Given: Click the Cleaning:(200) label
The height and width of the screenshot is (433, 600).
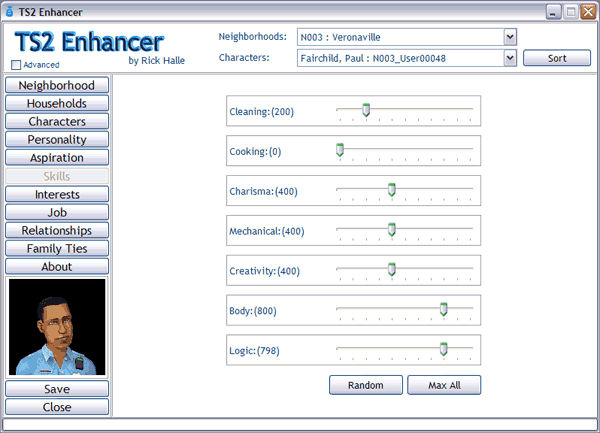Looking at the screenshot, I should [x=261, y=112].
